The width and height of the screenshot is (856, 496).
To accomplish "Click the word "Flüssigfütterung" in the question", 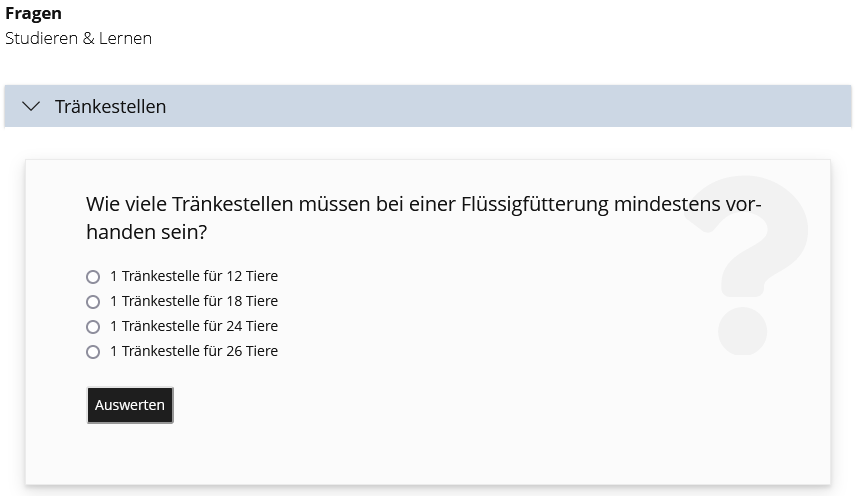I will click(535, 205).
